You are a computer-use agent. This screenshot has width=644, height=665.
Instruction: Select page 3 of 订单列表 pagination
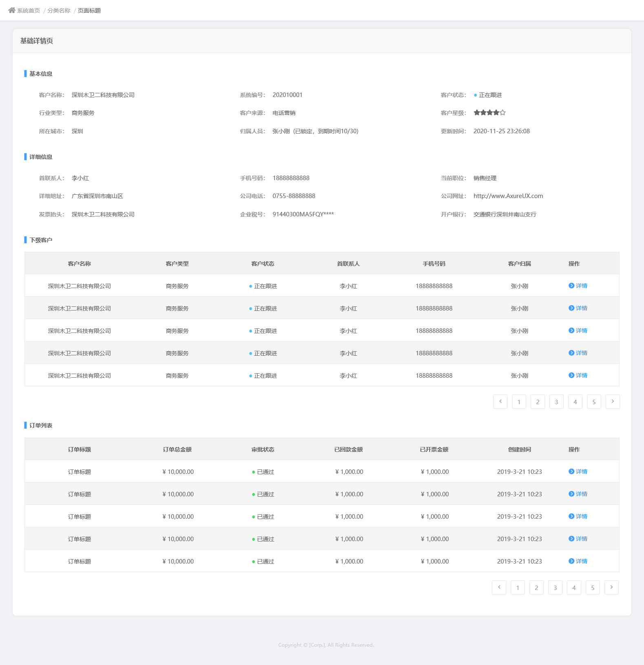tap(555, 587)
